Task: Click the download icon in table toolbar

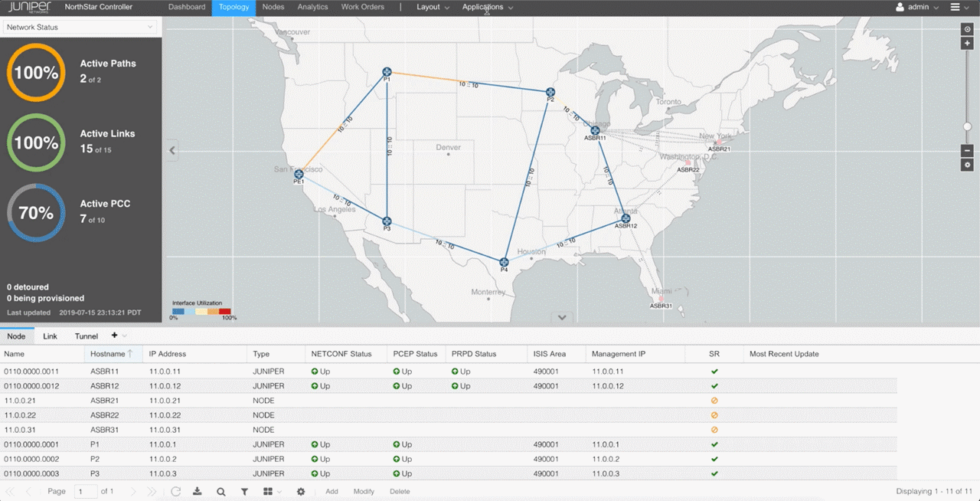Action: (x=198, y=491)
